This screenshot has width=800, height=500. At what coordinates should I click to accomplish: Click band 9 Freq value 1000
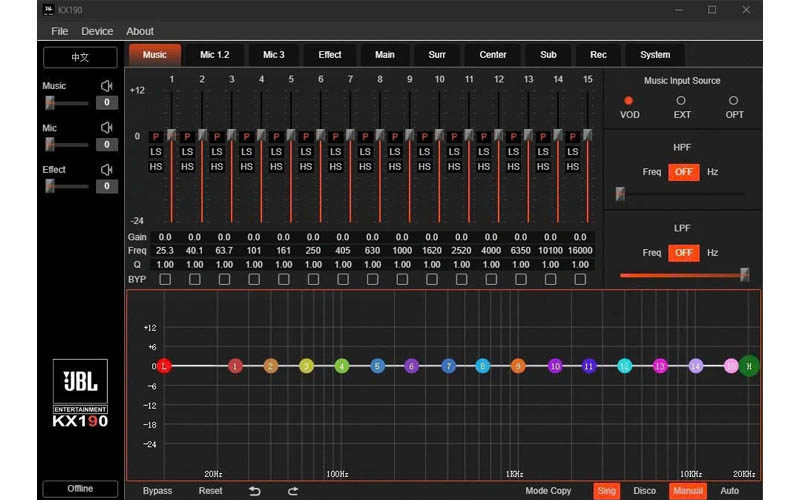click(402, 251)
